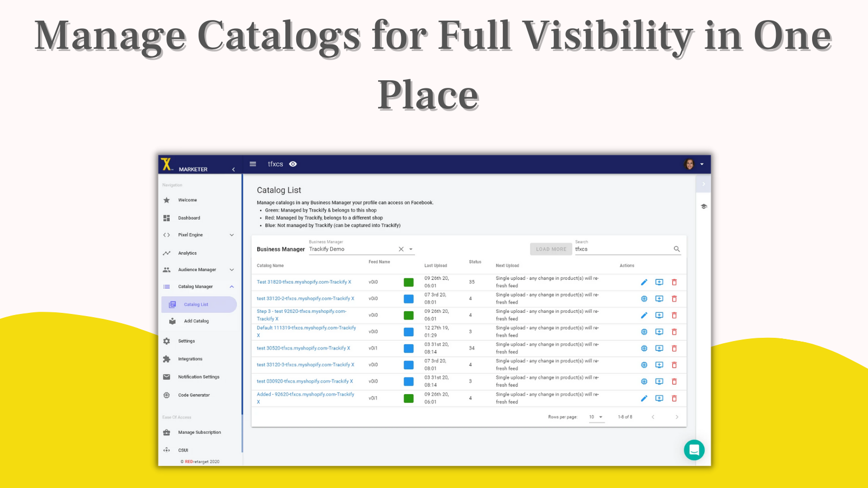Edit the Added - 92620-tfxcs catalog
Image resolution: width=868 pixels, height=488 pixels.
coord(644,398)
